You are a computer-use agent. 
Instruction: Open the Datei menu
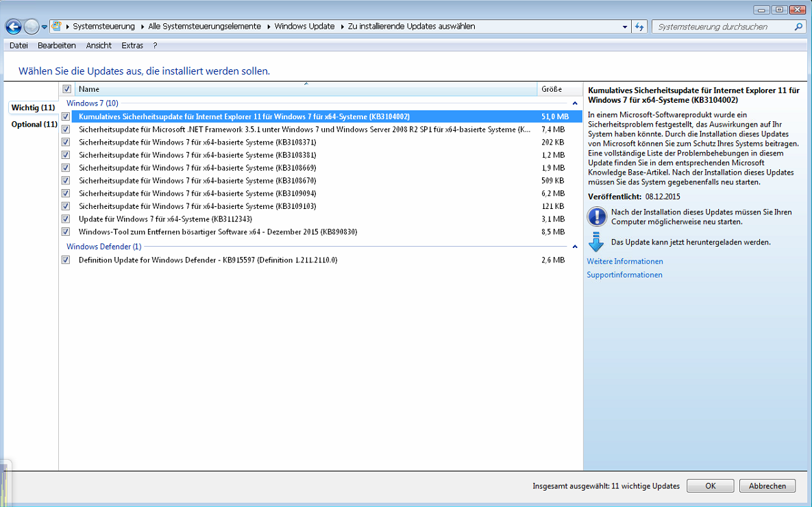[19, 46]
